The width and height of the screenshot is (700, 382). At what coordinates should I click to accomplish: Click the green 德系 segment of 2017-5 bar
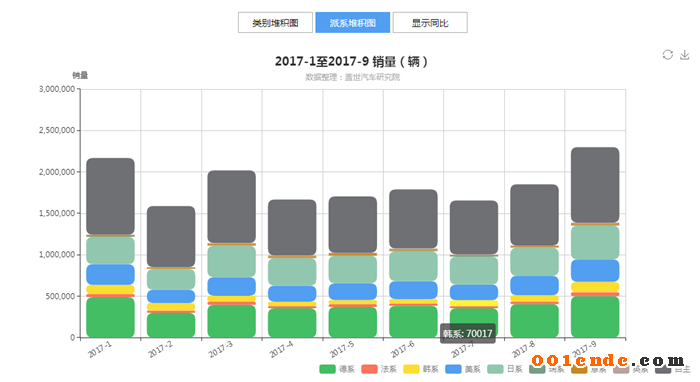point(353,322)
